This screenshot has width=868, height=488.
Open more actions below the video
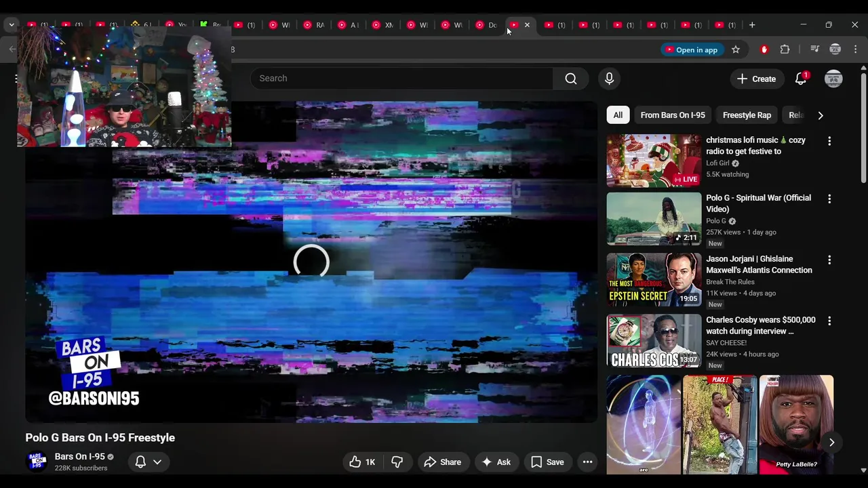tap(587, 462)
